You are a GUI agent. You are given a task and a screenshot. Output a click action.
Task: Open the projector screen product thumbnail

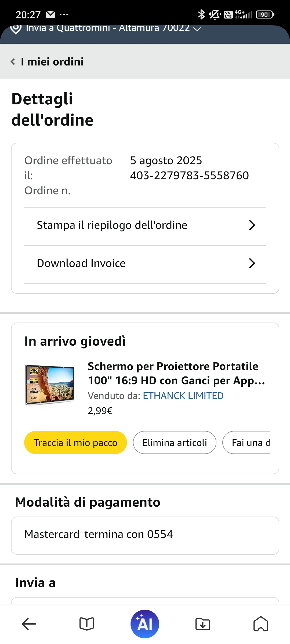click(x=50, y=385)
